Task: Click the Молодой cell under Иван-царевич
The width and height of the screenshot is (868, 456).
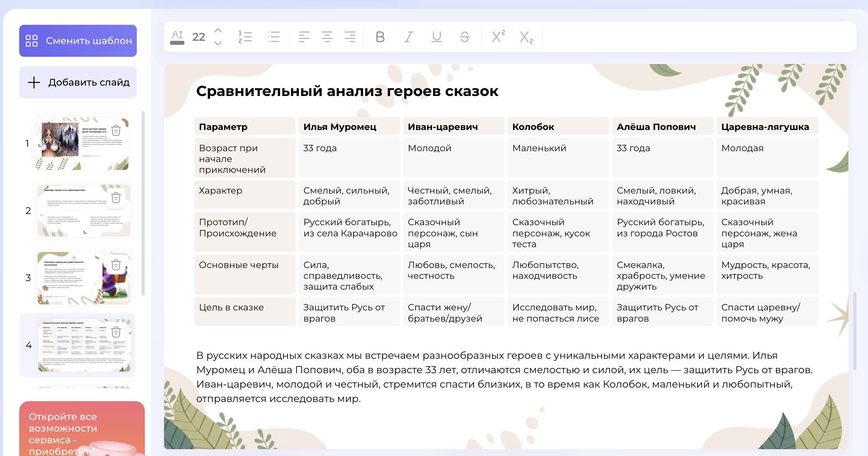Action: 454,158
